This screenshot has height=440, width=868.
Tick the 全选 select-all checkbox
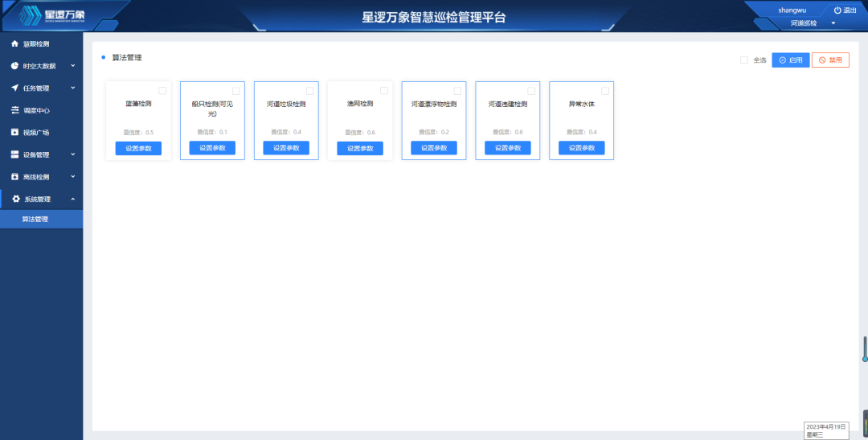(x=744, y=60)
